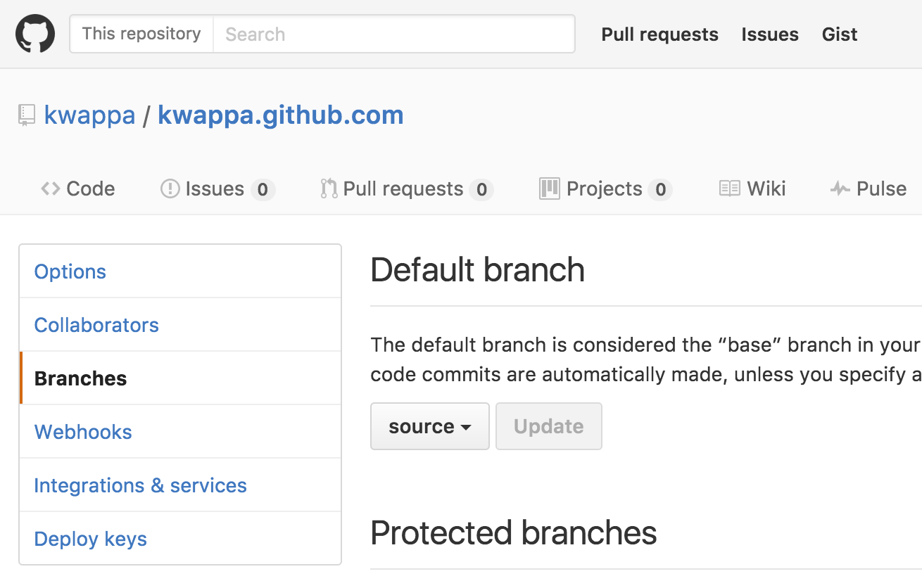Click the Pulse tab heartbeat icon
Screen dimensions: 922x588
(840, 188)
